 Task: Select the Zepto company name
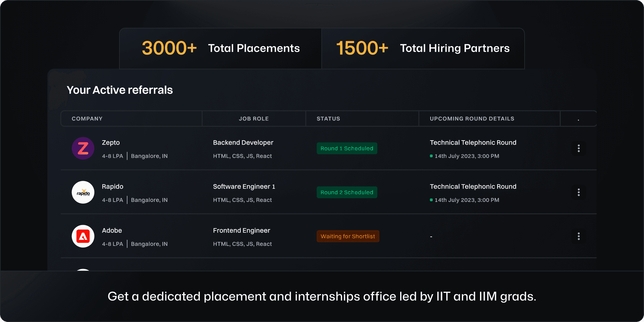point(111,143)
